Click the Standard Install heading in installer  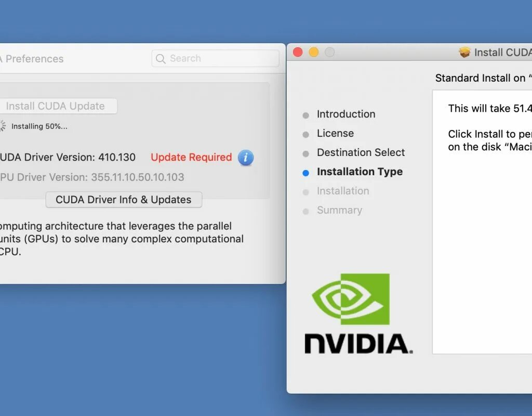coord(484,78)
